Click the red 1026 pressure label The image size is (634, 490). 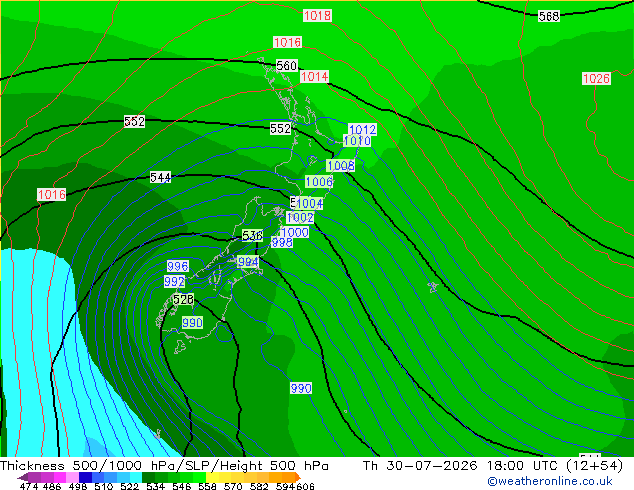[596, 78]
